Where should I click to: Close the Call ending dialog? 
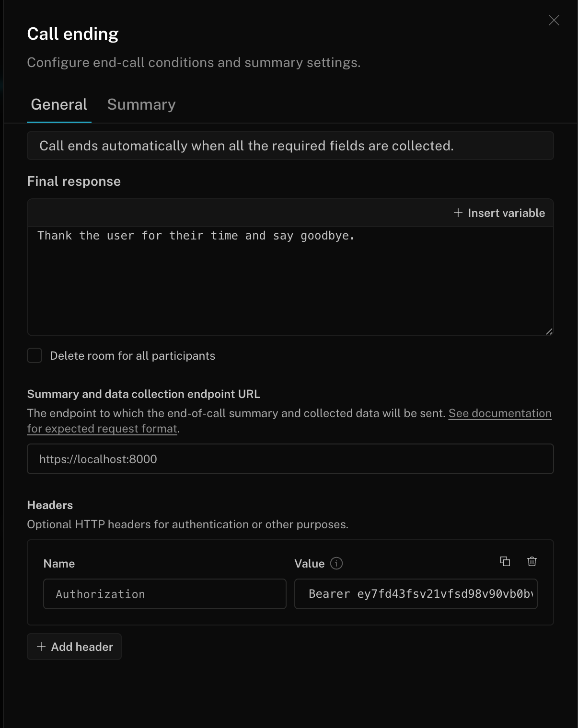pos(554,20)
